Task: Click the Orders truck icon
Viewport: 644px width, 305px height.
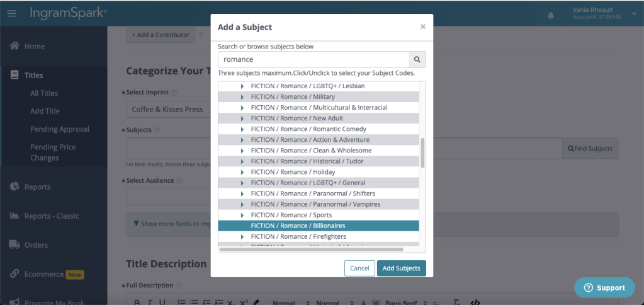Action: (x=14, y=245)
